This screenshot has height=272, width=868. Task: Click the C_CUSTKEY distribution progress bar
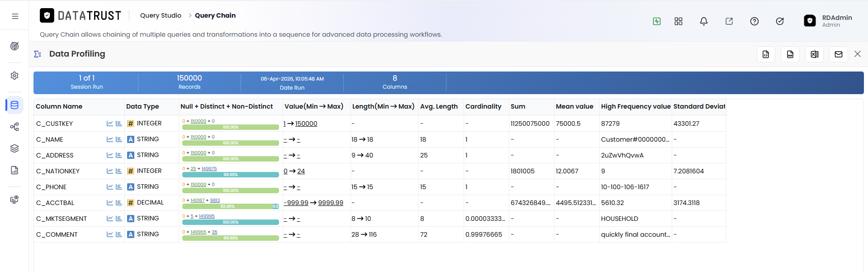tap(231, 127)
